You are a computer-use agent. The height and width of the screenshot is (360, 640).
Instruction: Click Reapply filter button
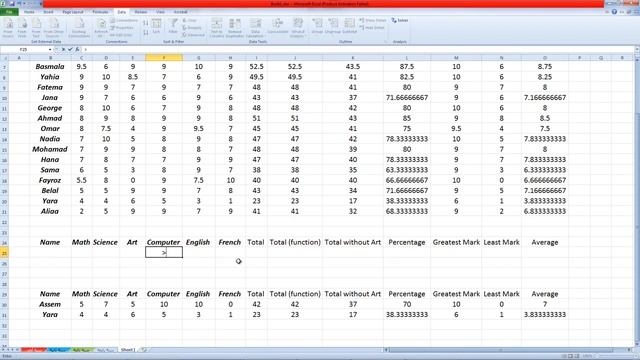click(x=192, y=28)
